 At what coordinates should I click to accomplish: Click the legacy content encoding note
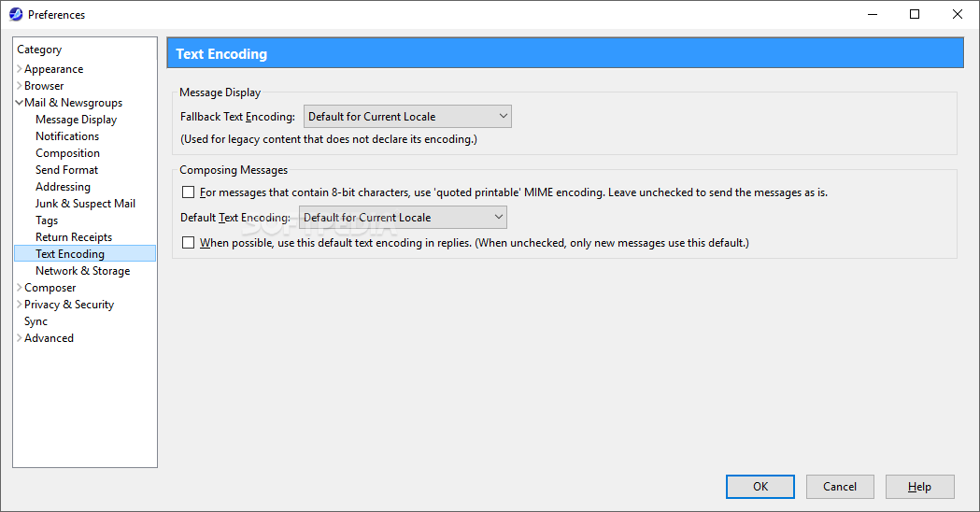point(329,139)
